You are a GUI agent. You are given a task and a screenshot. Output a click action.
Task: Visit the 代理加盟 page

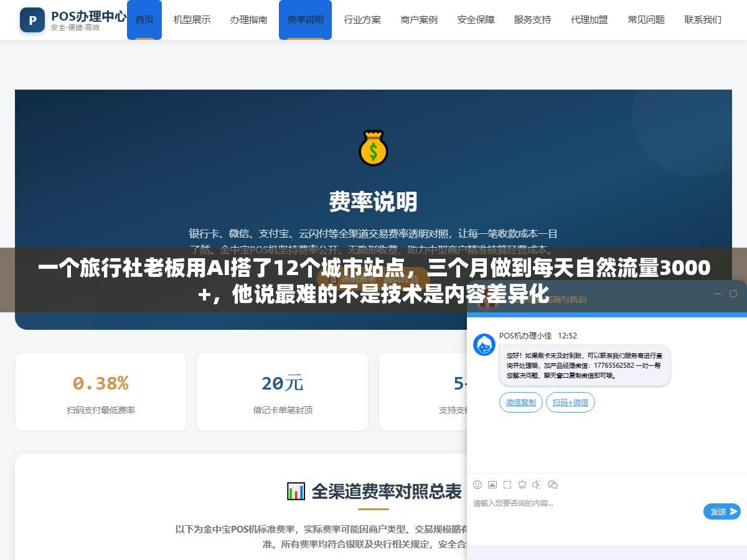click(589, 20)
